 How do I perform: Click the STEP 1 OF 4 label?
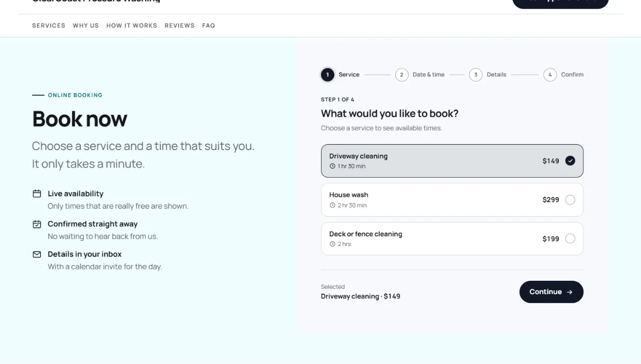point(338,100)
